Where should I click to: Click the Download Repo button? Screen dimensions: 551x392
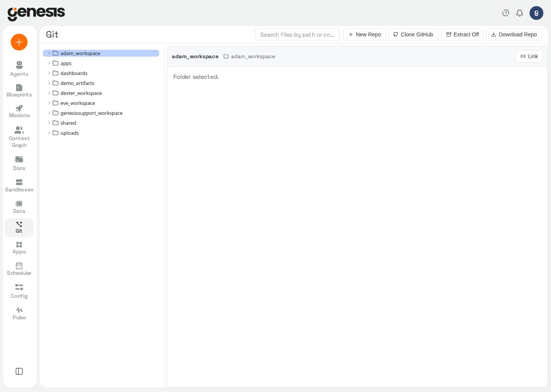coord(514,34)
